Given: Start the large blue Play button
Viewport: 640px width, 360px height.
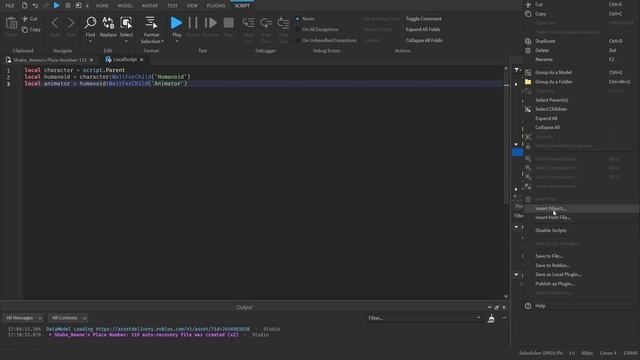Looking at the screenshot, I should coord(176,23).
